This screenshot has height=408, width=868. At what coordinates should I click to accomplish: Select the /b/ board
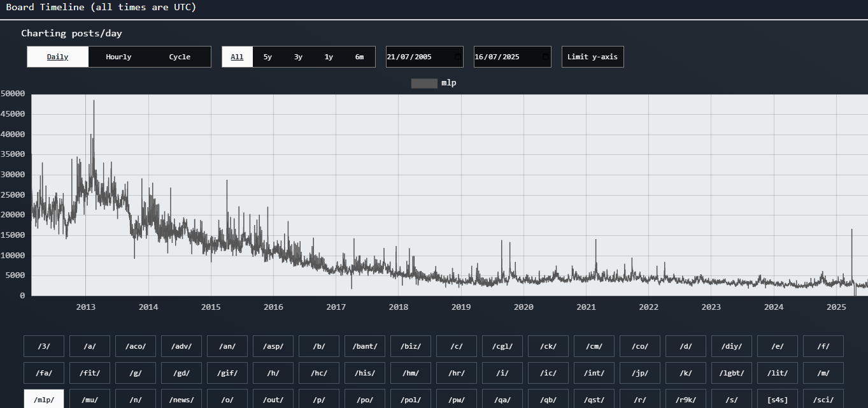point(319,346)
